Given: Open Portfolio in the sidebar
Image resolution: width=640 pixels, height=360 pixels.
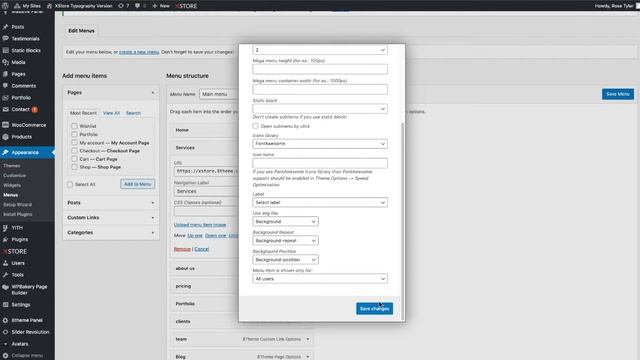Looking at the screenshot, I should (21, 98).
